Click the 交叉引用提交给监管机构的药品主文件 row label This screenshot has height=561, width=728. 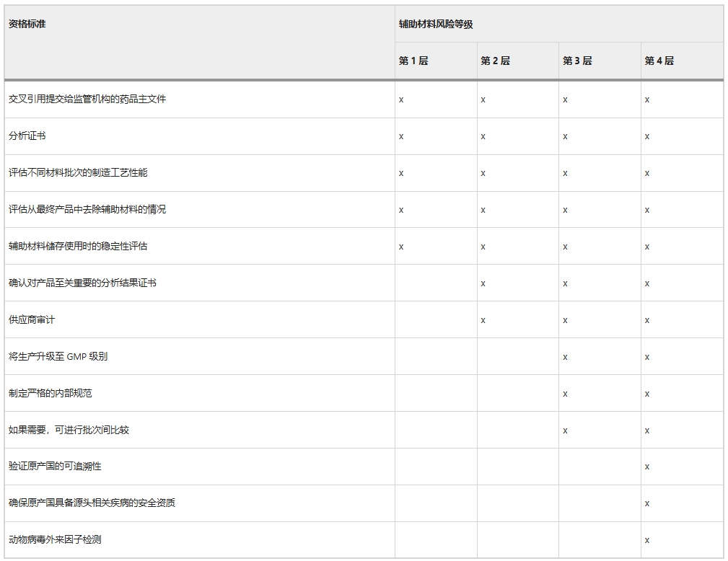click(87, 99)
